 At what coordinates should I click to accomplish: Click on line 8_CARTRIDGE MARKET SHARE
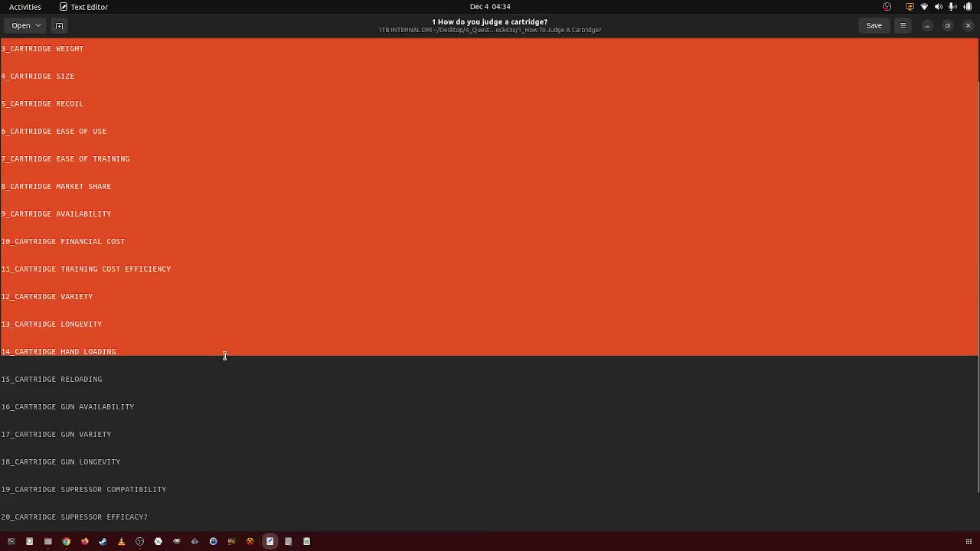[56, 186]
